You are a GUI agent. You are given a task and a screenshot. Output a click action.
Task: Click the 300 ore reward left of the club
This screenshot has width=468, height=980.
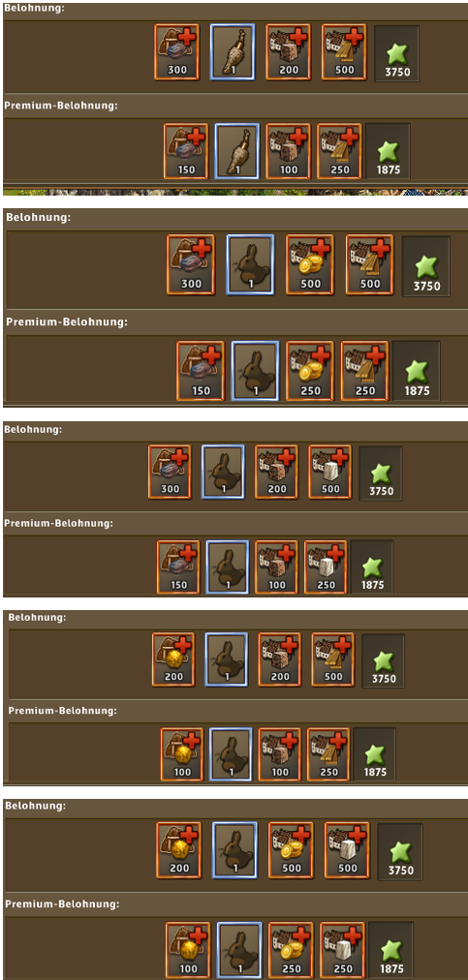pyautogui.click(x=177, y=52)
